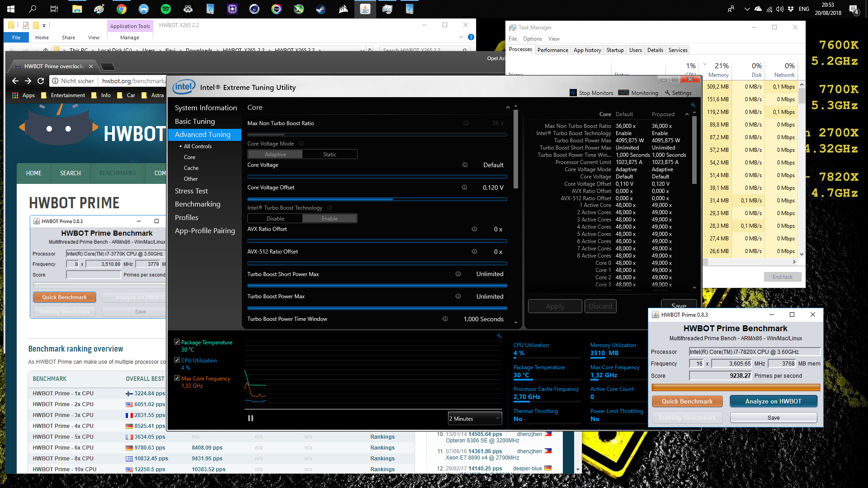Screen dimensions: 868x488
Task: Set Core Voltage Mode to Static
Action: click(330, 155)
